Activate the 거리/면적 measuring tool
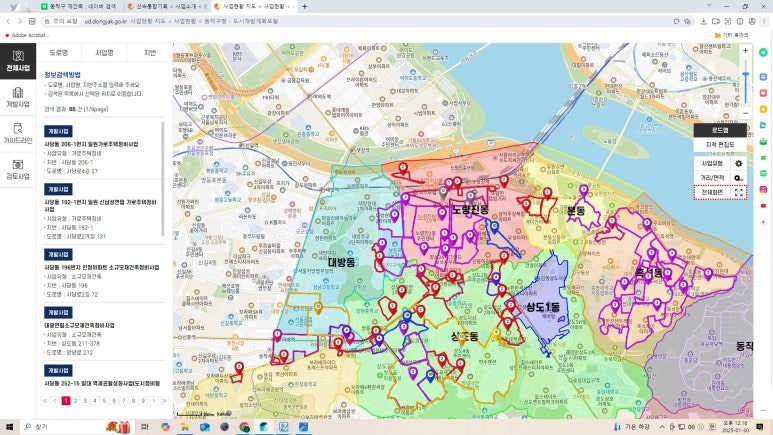The height and width of the screenshot is (435, 773). [x=712, y=178]
